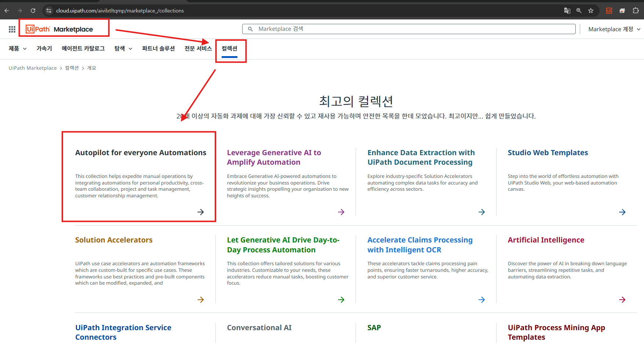644x343 pixels.
Task: Click orange arrow under Solution Accelerators
Action: pyautogui.click(x=201, y=300)
